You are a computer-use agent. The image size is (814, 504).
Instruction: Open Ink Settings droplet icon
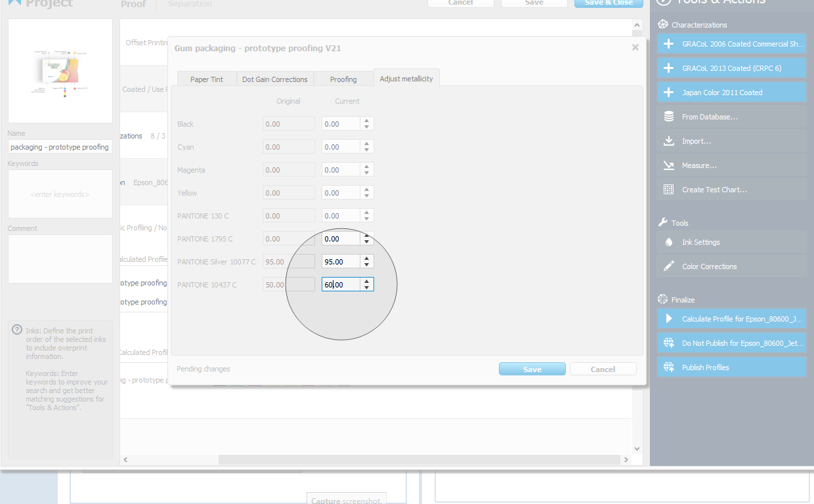coord(668,242)
